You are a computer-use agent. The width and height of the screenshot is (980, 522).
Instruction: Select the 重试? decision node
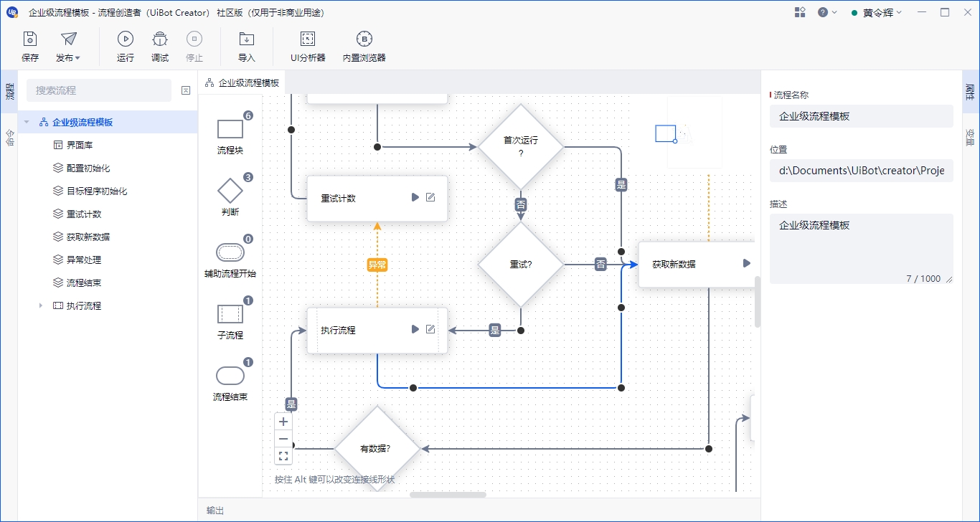point(521,264)
